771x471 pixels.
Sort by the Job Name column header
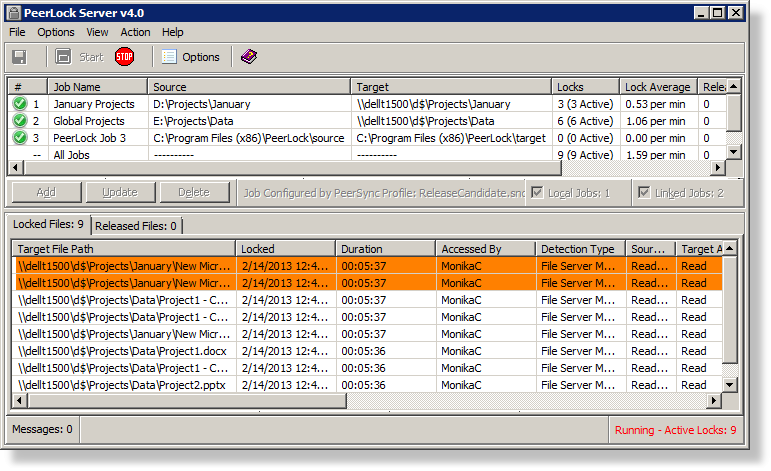click(x=97, y=87)
